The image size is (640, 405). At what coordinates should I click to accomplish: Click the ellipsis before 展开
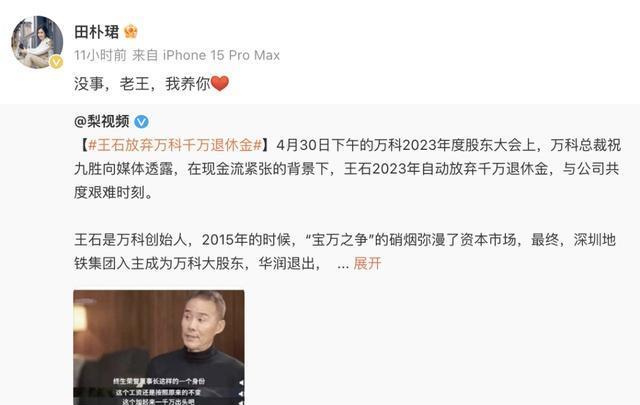point(343,265)
